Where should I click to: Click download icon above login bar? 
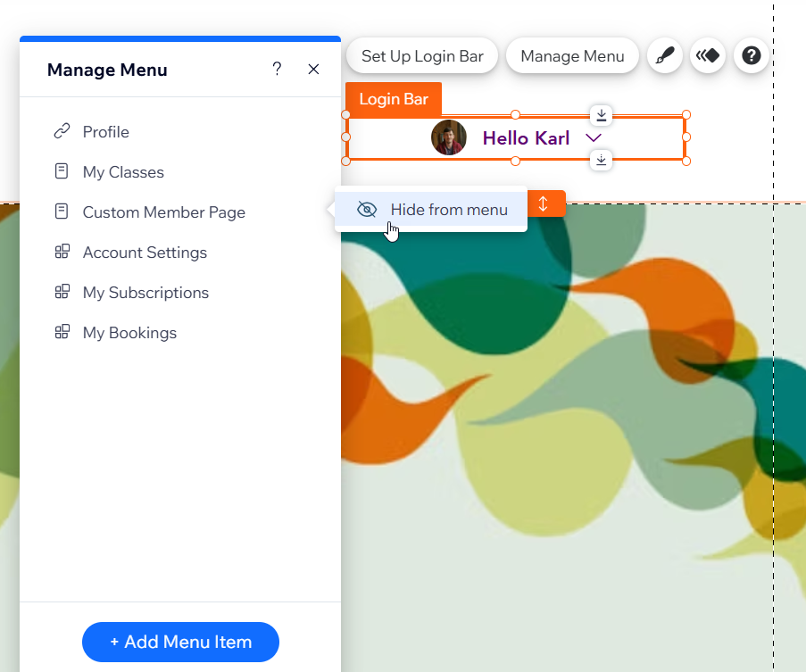pos(602,114)
